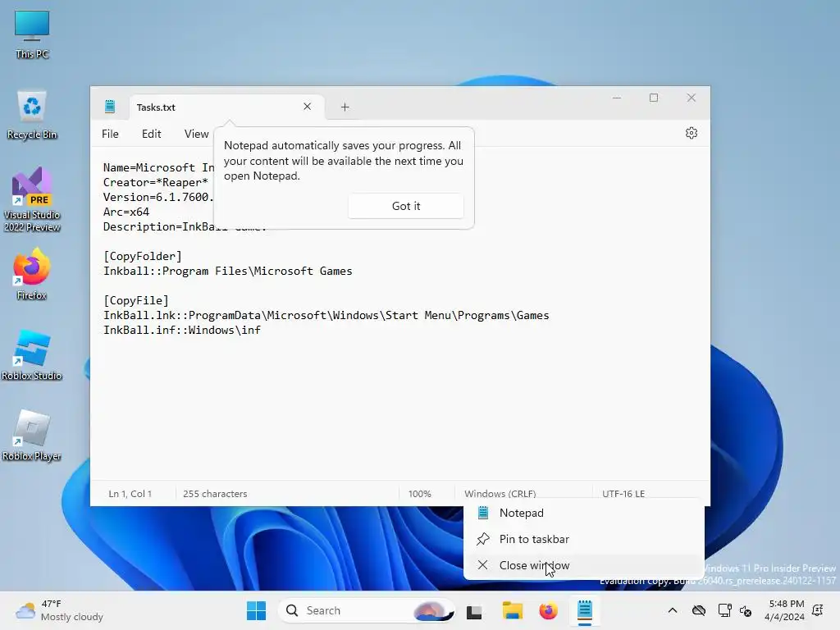Click 255 characters status entry
This screenshot has width=840, height=630.
click(215, 494)
